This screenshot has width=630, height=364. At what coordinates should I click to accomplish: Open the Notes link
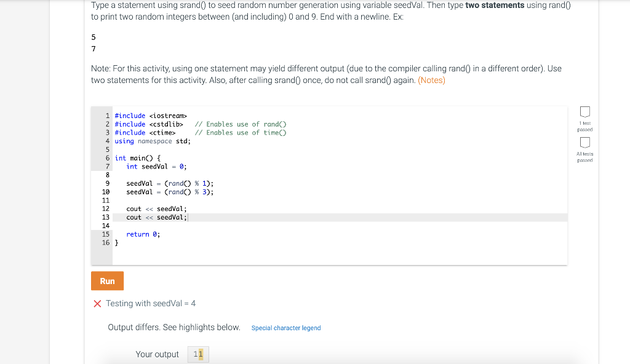click(432, 80)
